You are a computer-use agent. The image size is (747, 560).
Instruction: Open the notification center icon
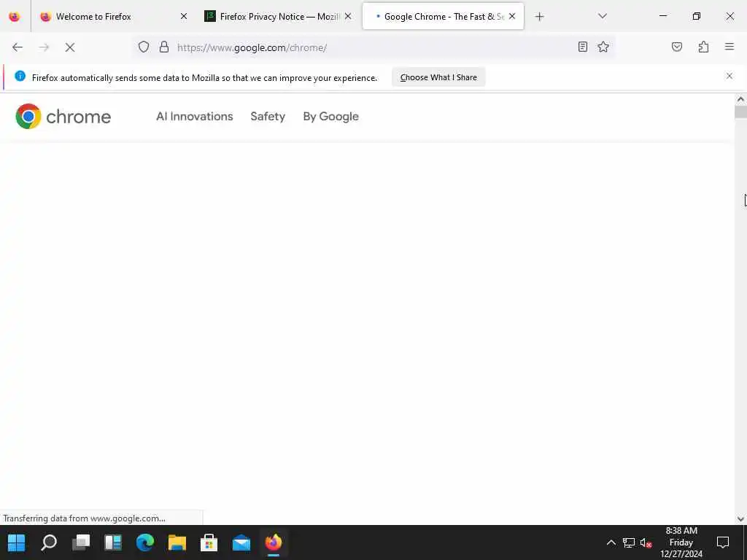(723, 542)
